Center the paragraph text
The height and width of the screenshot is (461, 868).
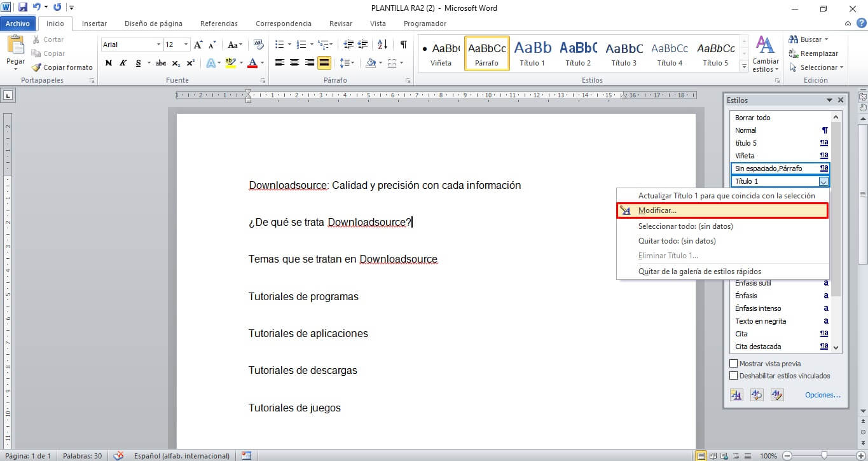pos(294,63)
